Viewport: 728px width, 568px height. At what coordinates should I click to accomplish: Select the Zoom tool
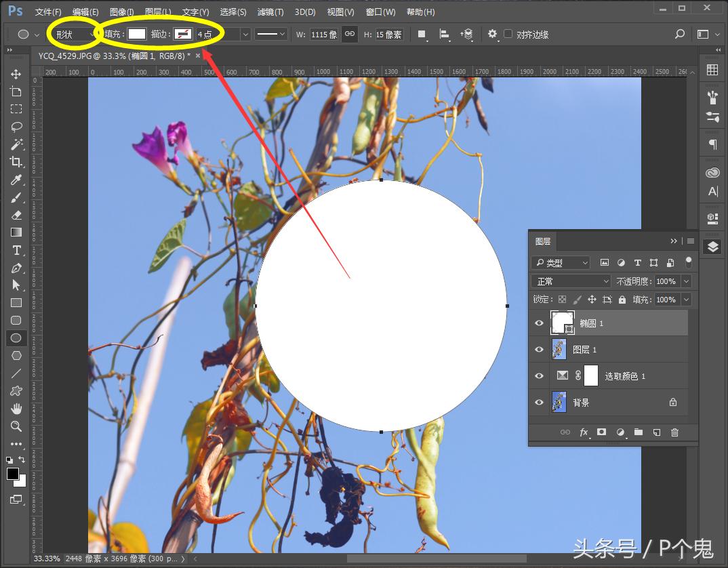click(x=16, y=426)
